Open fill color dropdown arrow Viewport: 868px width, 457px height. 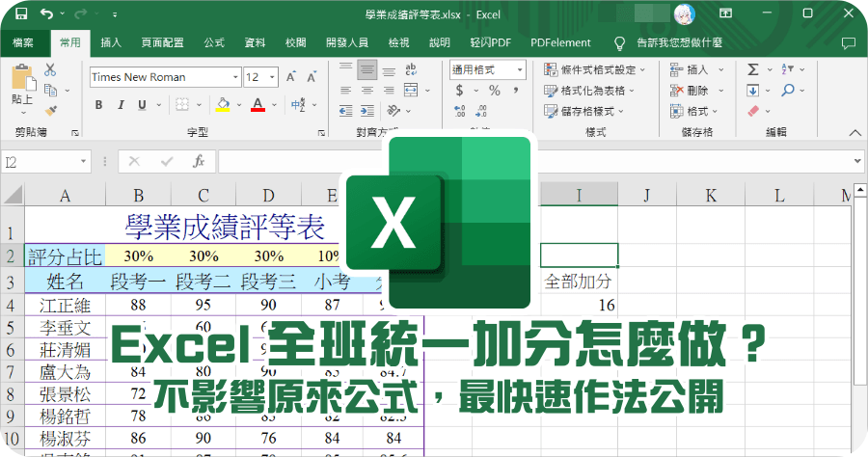[239, 104]
